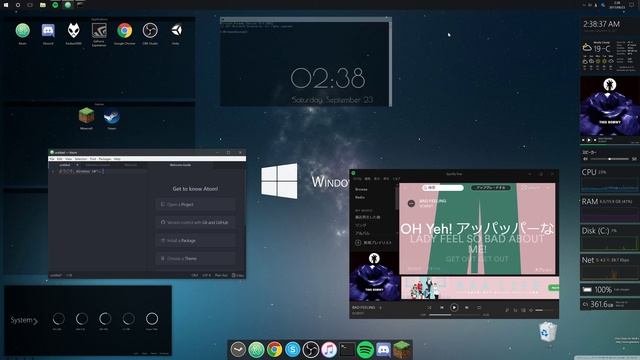The width and height of the screenshot is (640, 360).
Task: Select the untitled tab in Atom
Action: (x=65, y=165)
